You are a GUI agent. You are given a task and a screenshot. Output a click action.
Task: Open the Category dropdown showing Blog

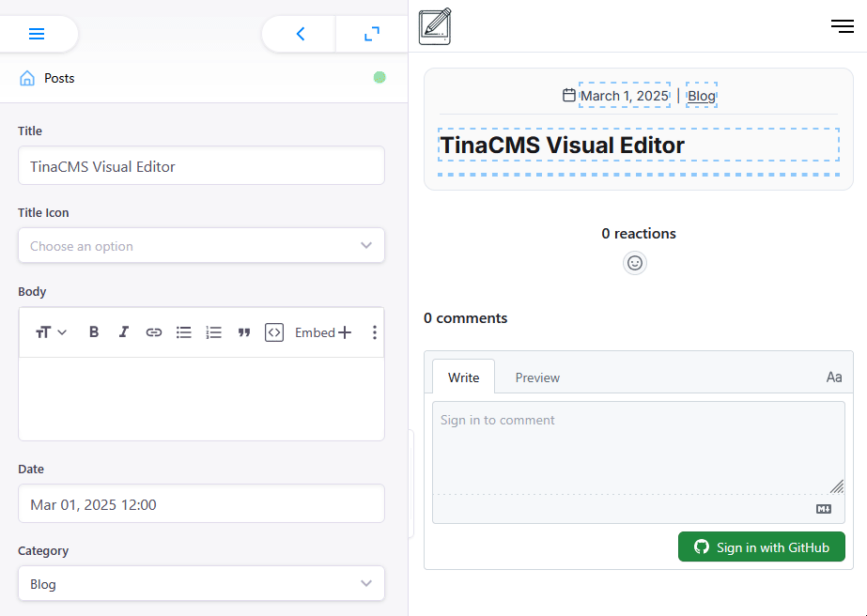tap(201, 583)
